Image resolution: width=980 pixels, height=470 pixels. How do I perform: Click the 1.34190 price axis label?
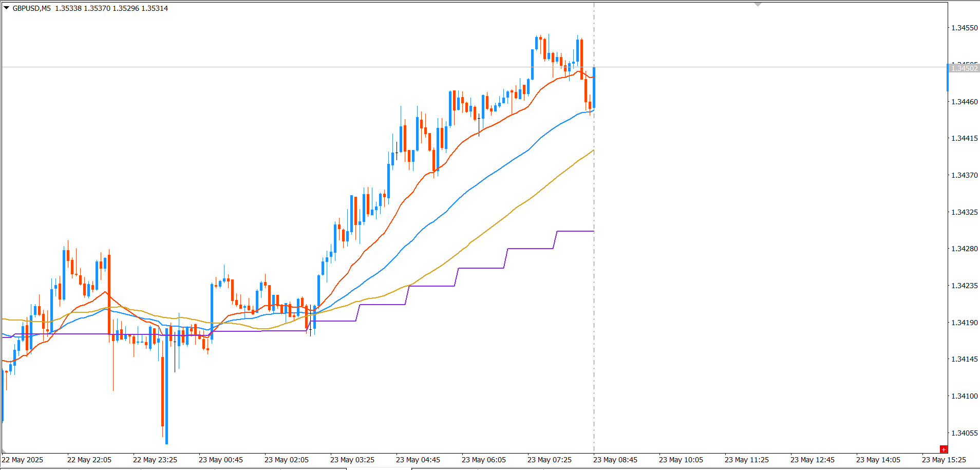[965, 323]
